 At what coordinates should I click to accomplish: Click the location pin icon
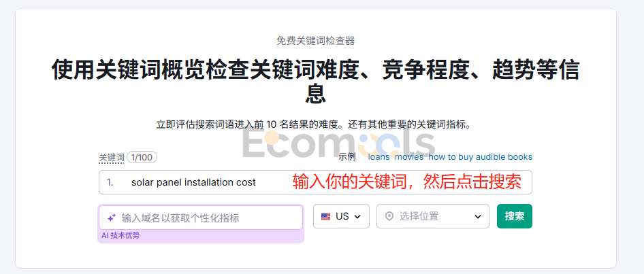coord(389,216)
